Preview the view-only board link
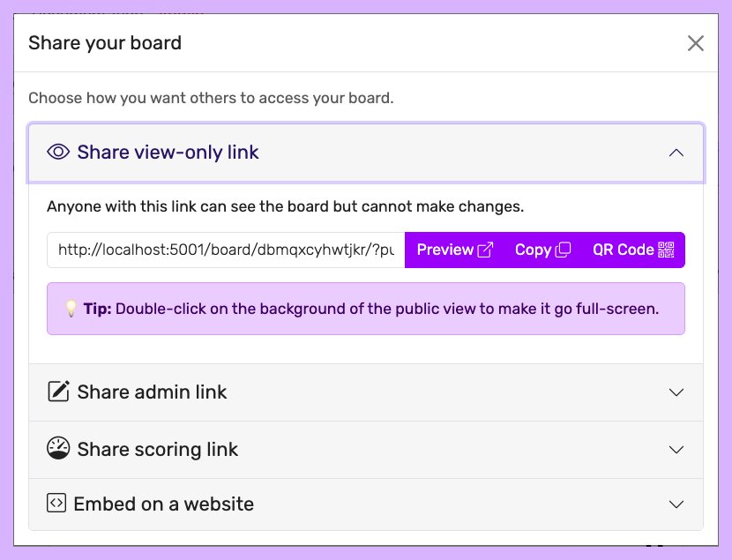Screen dimensions: 732x560 coord(455,250)
